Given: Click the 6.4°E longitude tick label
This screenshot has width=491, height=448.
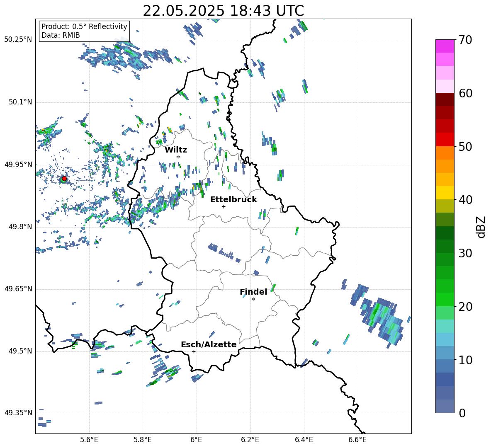Looking at the screenshot, I should [x=304, y=440].
